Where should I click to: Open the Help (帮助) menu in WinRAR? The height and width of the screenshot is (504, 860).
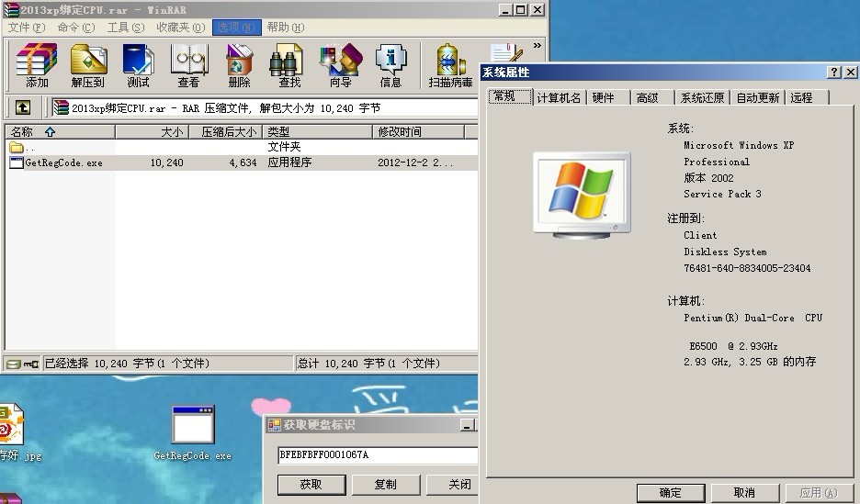pyautogui.click(x=286, y=28)
